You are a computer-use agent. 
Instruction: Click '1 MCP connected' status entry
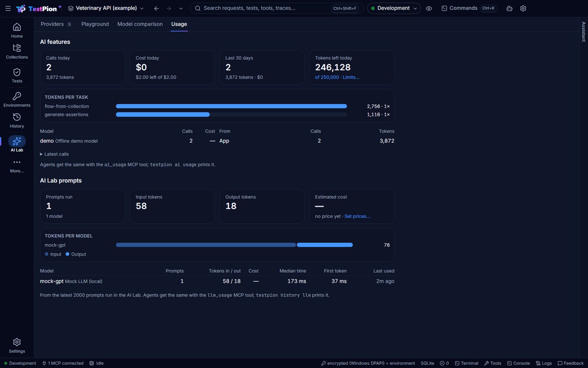(x=62, y=363)
